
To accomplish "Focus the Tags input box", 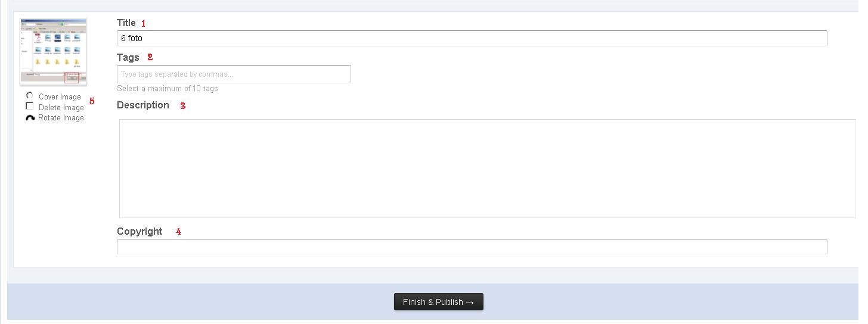I will [x=234, y=74].
